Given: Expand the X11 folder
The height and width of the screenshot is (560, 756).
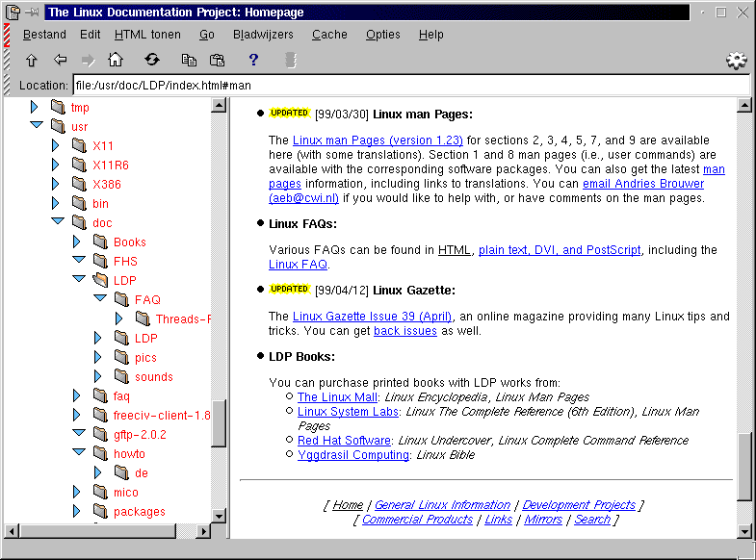Looking at the screenshot, I should tap(56, 145).
